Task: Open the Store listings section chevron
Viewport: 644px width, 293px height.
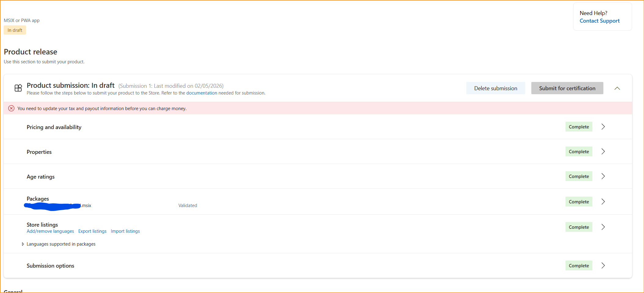Action: [603, 227]
